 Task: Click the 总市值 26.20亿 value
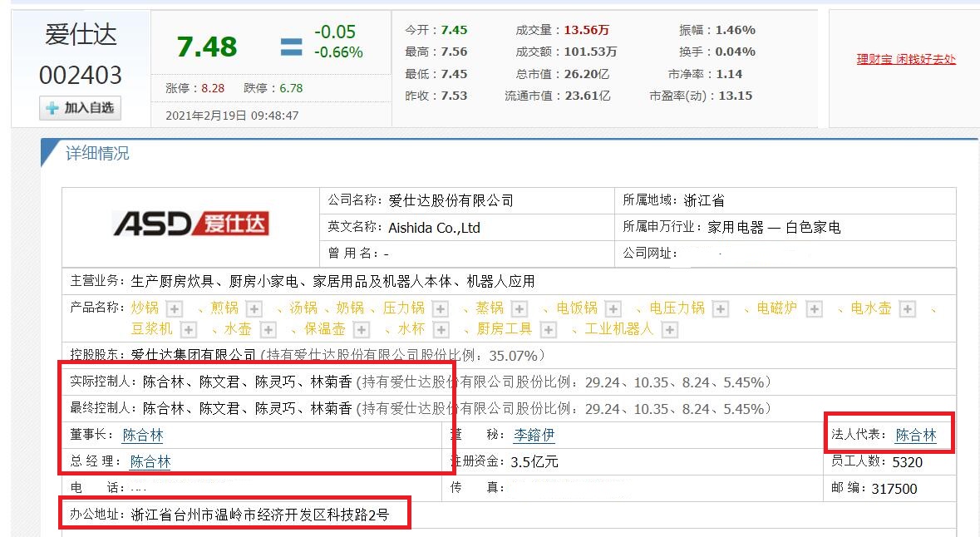click(x=586, y=74)
